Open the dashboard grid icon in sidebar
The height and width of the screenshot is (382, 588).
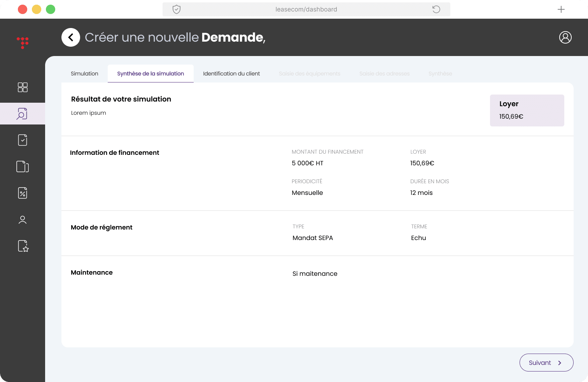pos(23,88)
